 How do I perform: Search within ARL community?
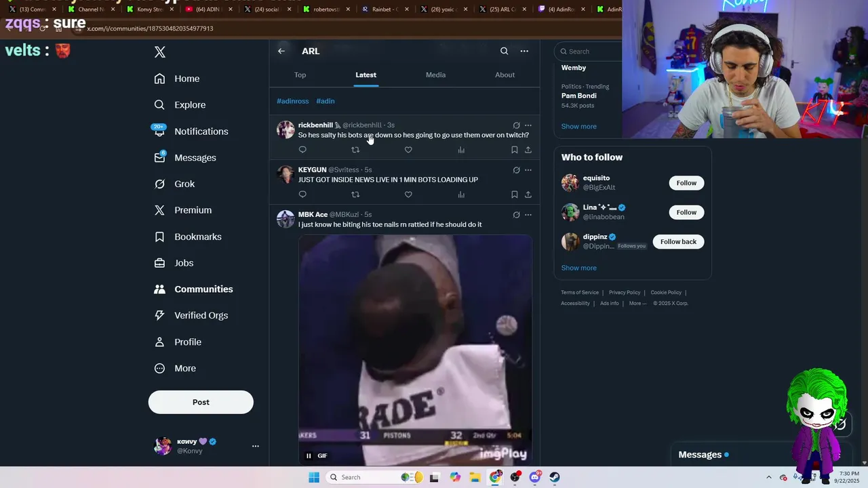pyautogui.click(x=504, y=51)
